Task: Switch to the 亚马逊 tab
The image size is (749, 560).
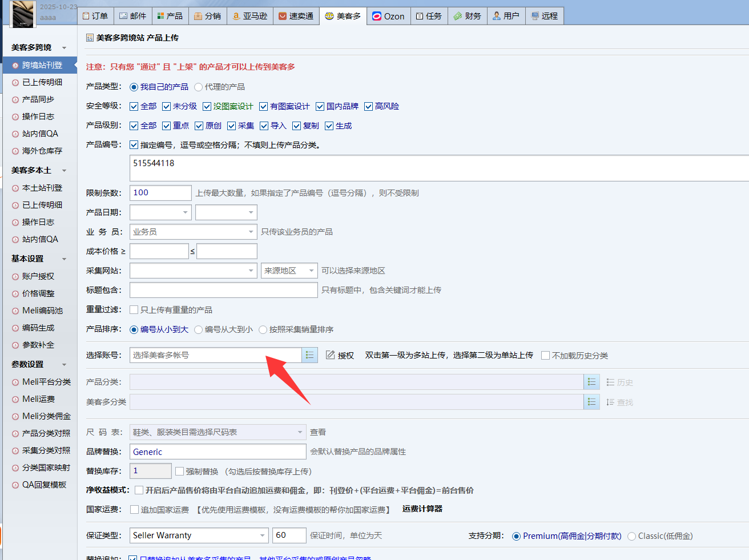Action: tap(249, 16)
